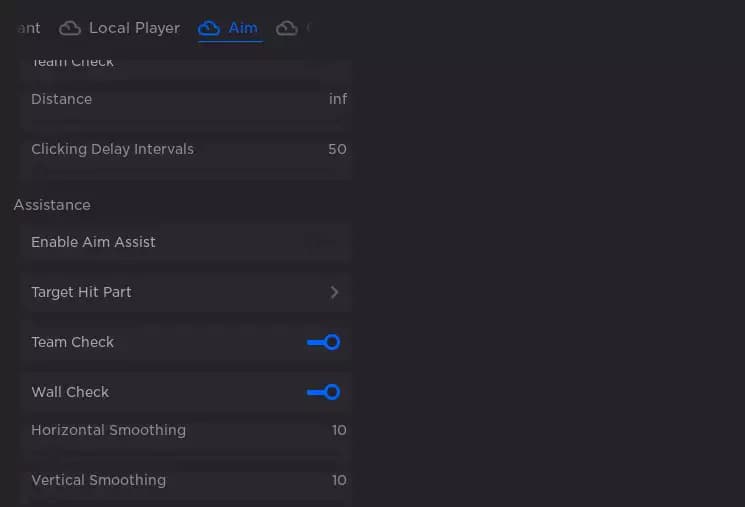This screenshot has width=745, height=507.
Task: Click the cloud icon right of Aim tab
Action: coord(287,28)
